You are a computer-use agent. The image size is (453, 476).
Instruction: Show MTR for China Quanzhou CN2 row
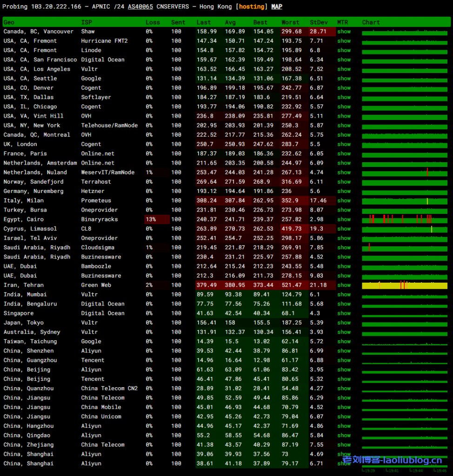coord(344,388)
